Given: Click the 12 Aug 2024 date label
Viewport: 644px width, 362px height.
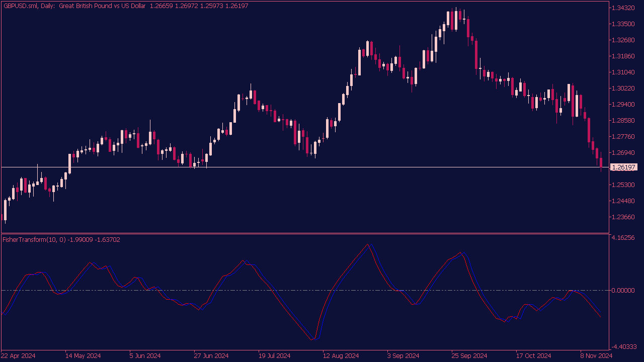Looking at the screenshot, I should 341,356.
